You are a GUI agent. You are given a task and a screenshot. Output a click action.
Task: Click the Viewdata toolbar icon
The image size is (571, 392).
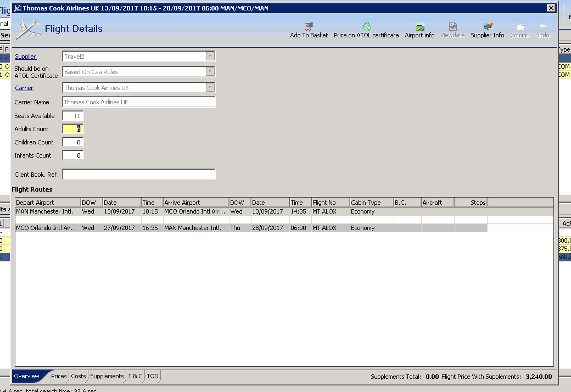(452, 26)
